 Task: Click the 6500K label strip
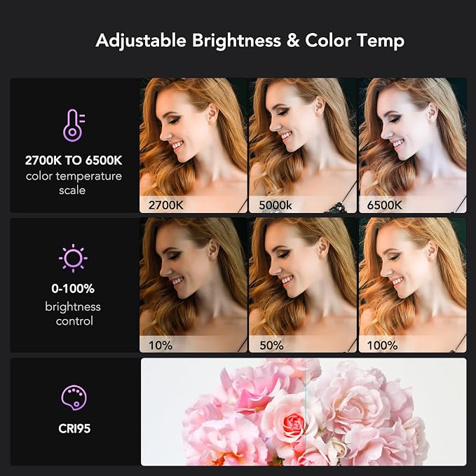412,204
